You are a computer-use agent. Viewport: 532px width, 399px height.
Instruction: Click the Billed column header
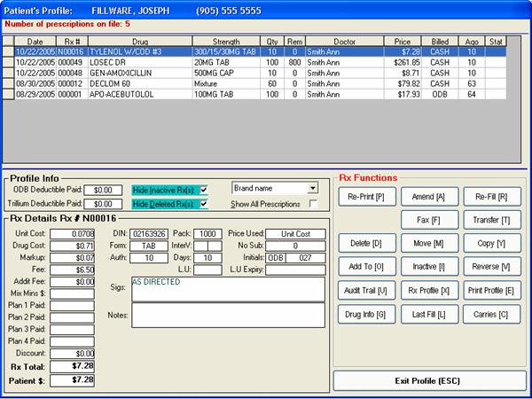tap(440, 42)
